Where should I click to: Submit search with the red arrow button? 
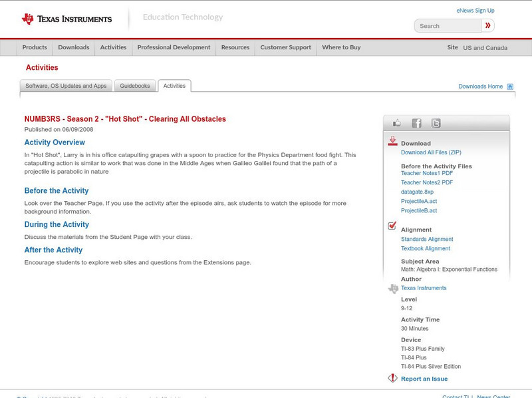coord(487,25)
